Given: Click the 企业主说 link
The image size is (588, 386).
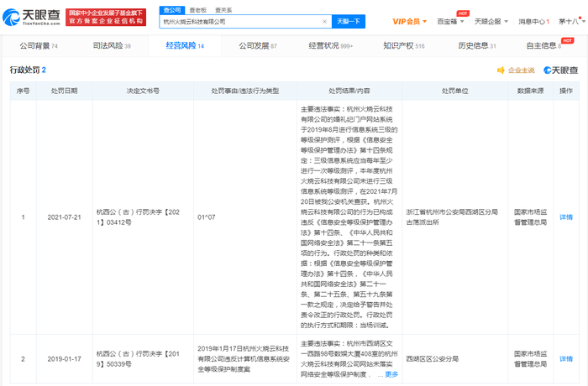Looking at the screenshot, I should click(521, 70).
